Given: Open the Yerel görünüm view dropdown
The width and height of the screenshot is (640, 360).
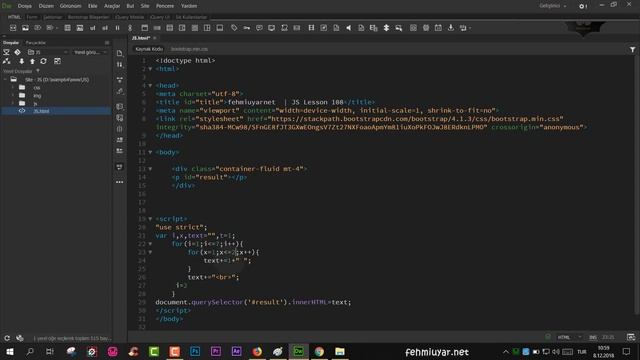Looking at the screenshot, I should [x=90, y=52].
